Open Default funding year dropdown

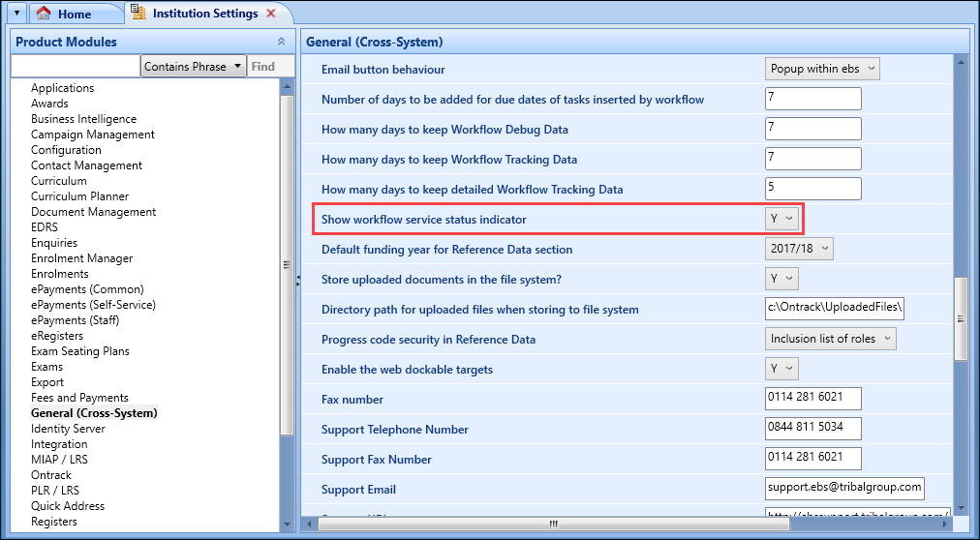point(799,249)
